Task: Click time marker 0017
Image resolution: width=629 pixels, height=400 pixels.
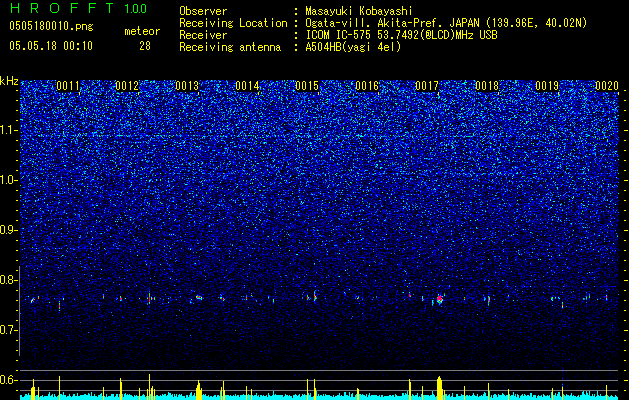Action: point(427,86)
